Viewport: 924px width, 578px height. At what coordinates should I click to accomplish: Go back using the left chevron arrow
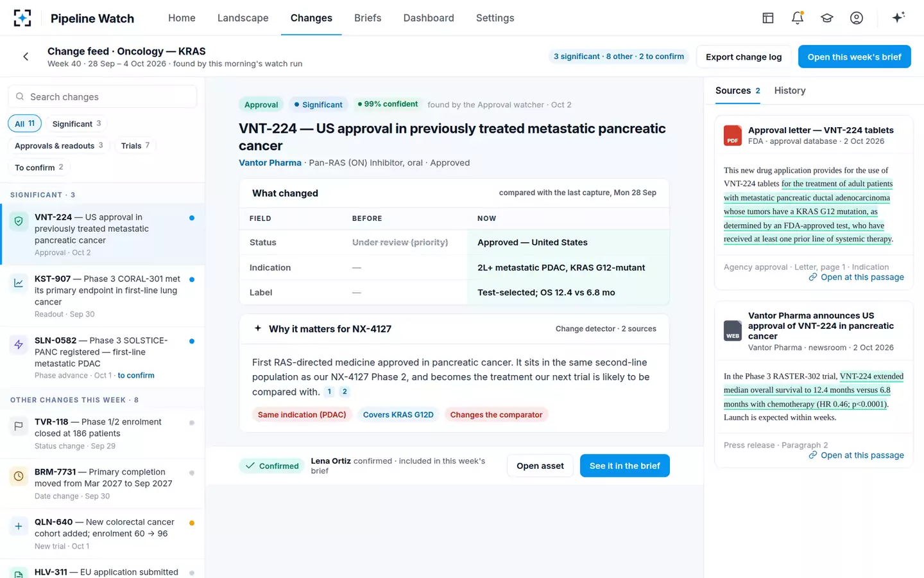[x=26, y=57]
